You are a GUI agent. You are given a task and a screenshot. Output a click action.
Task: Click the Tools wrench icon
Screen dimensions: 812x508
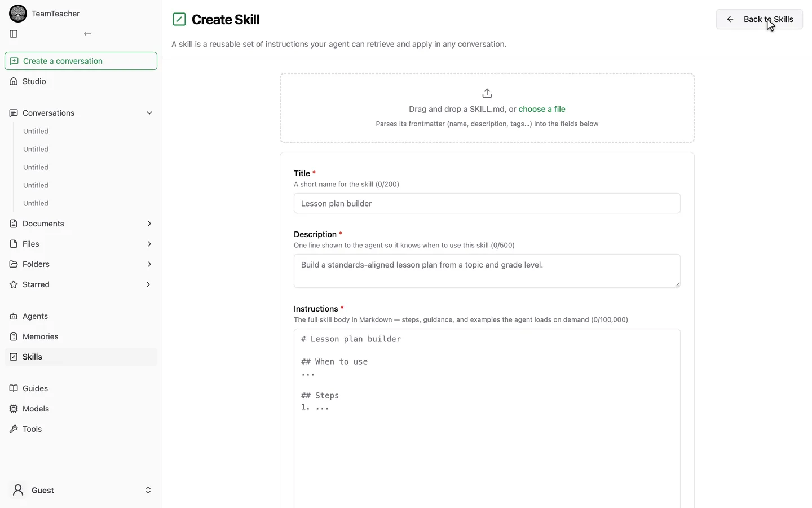[x=14, y=429]
